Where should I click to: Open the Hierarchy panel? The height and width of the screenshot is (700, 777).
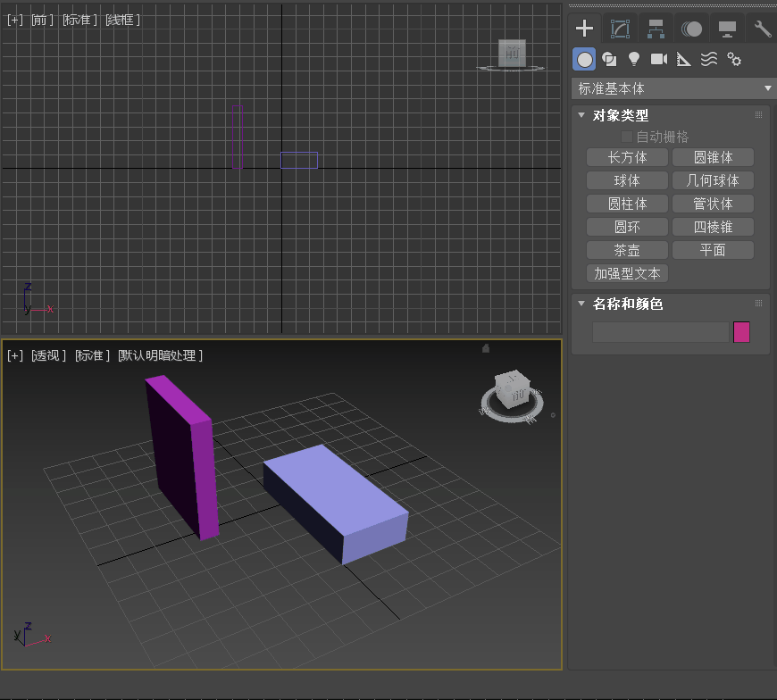[x=656, y=28]
